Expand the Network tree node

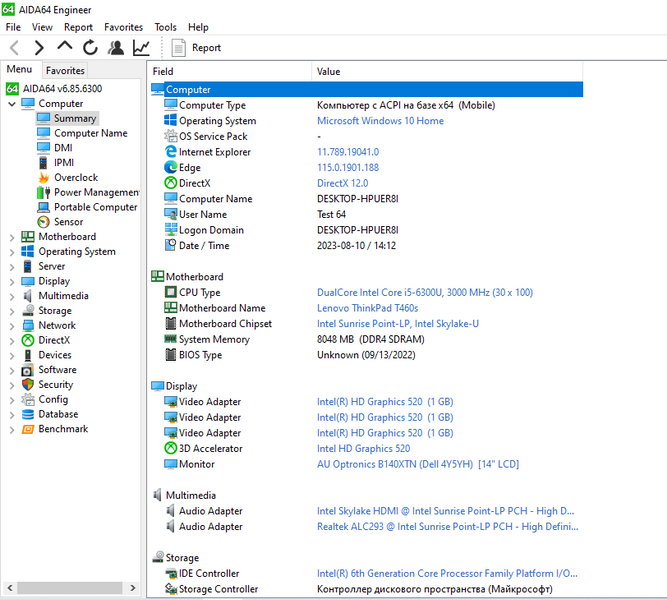click(12, 326)
